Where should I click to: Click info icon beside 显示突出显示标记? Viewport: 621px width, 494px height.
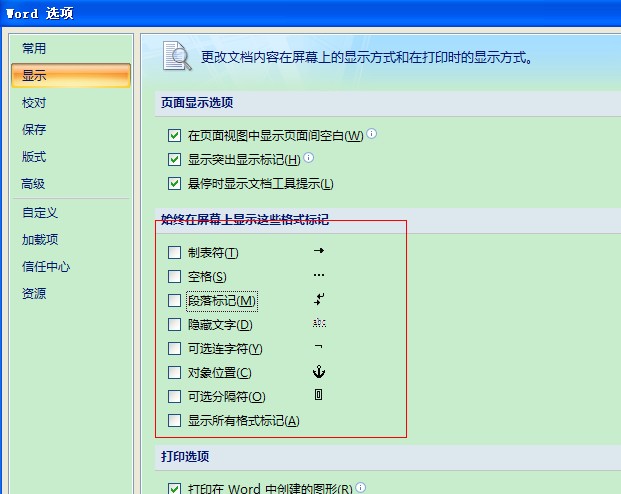pos(309,158)
